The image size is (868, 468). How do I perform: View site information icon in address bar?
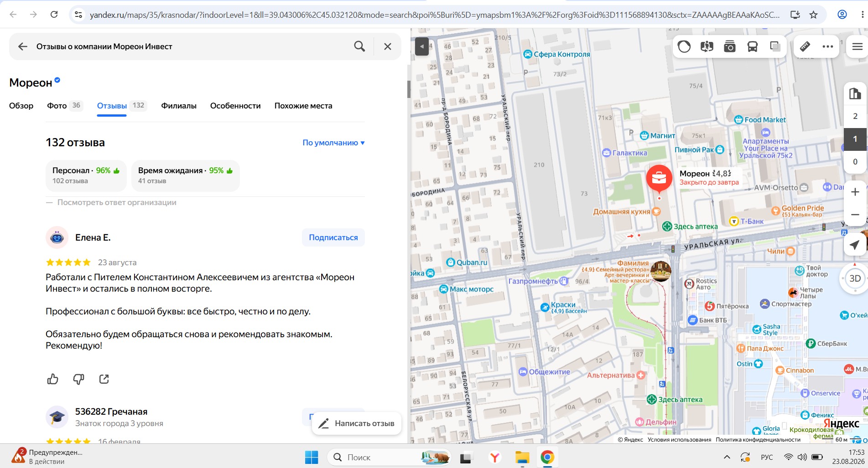[x=78, y=15]
